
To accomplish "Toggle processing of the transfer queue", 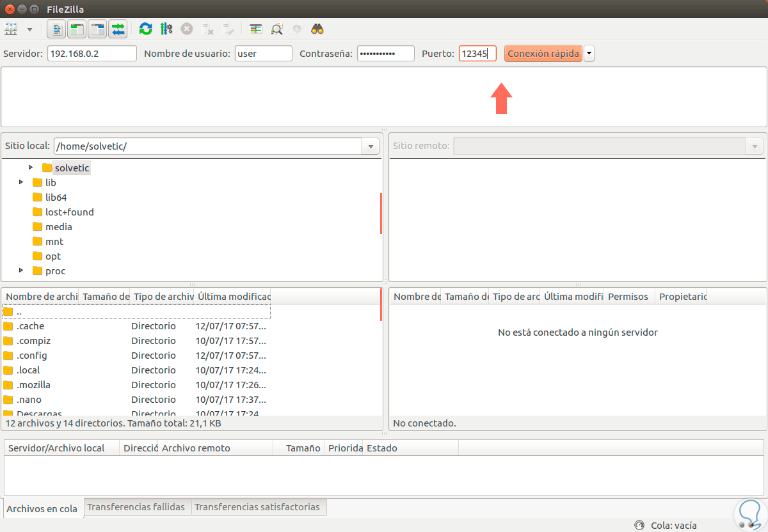I will click(x=166, y=29).
